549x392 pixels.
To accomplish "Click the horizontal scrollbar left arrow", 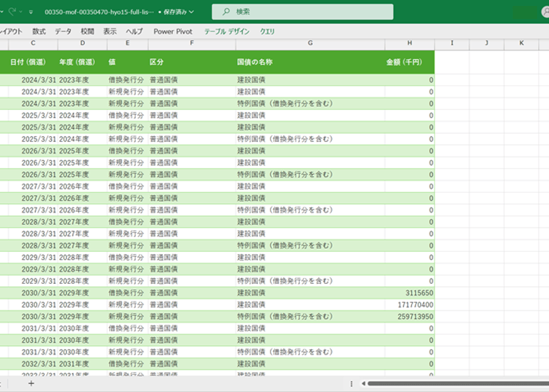I will click(x=364, y=384).
